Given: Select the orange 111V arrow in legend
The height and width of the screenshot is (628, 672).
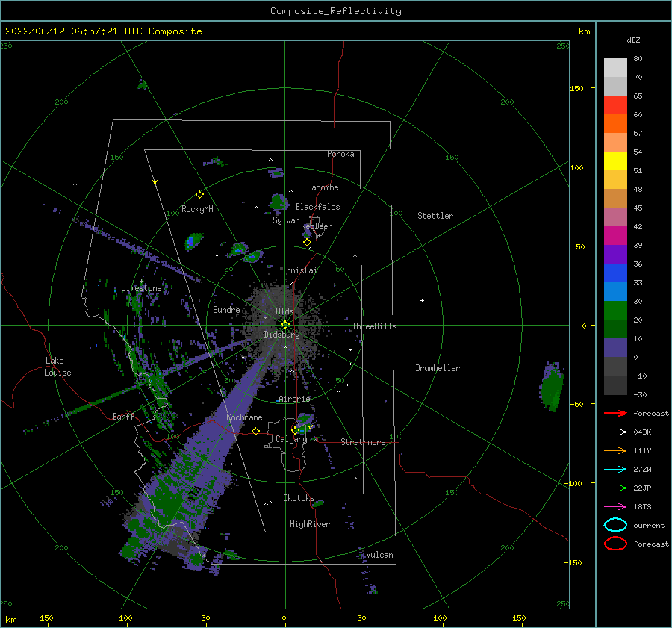Looking at the screenshot, I should 615,450.
